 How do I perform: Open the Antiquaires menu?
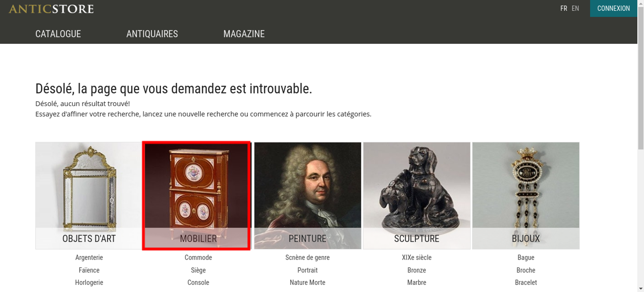point(152,34)
